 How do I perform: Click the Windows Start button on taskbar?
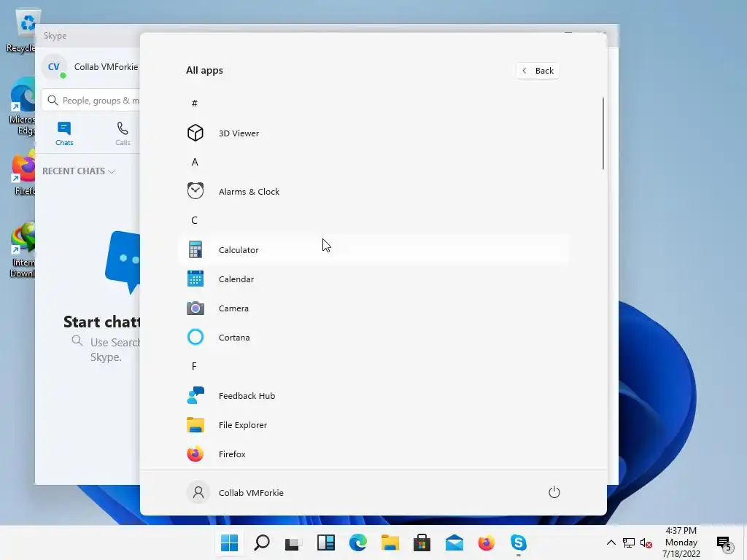[229, 542]
